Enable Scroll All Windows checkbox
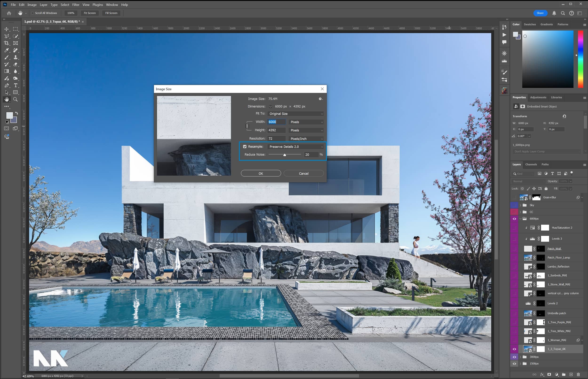Viewport: 588px width, 379px height. click(x=32, y=13)
